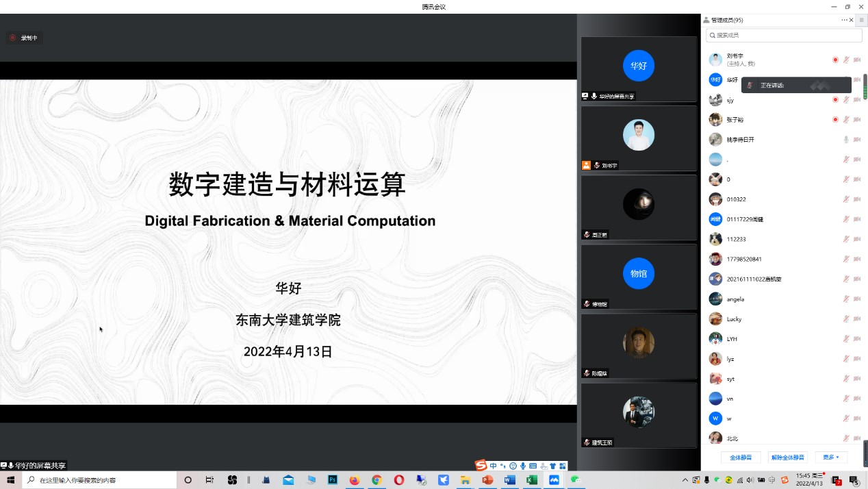Screen dimensions: 868x489
Task: Open the Excel taskbar icon
Action: click(x=531, y=480)
